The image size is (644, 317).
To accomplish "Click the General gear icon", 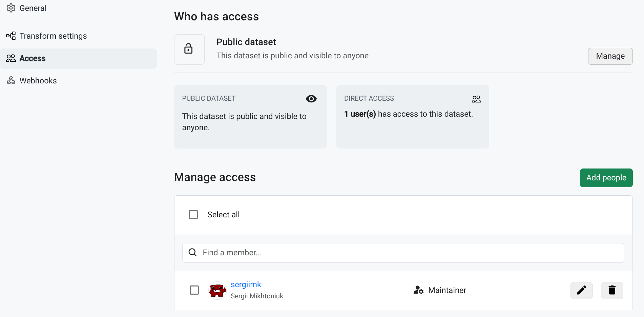I will 11,8.
